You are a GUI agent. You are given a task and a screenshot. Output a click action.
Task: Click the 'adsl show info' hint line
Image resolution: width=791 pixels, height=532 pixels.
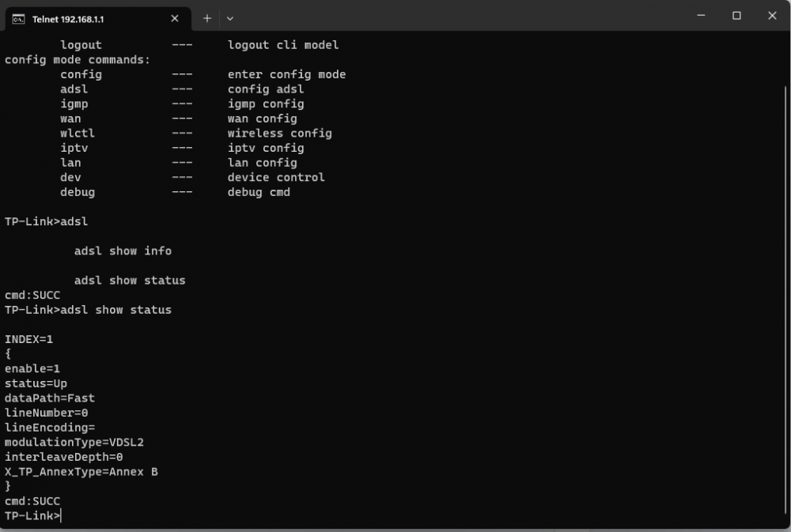(x=123, y=251)
